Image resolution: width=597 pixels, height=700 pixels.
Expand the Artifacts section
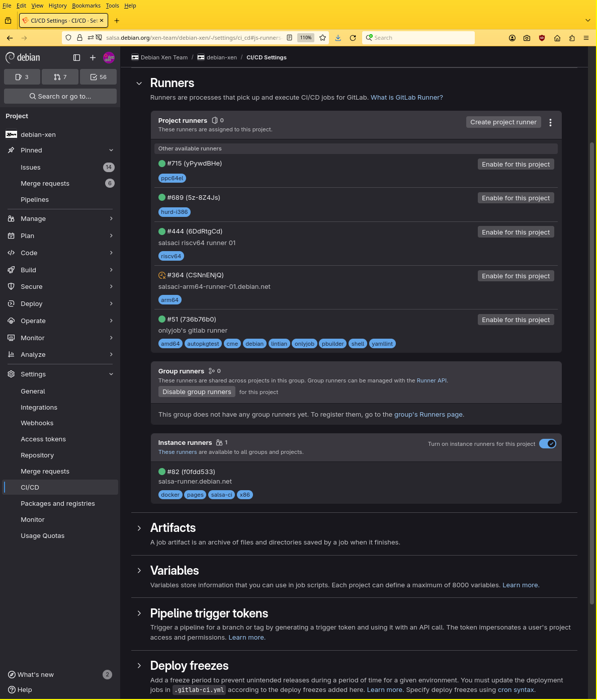click(139, 528)
